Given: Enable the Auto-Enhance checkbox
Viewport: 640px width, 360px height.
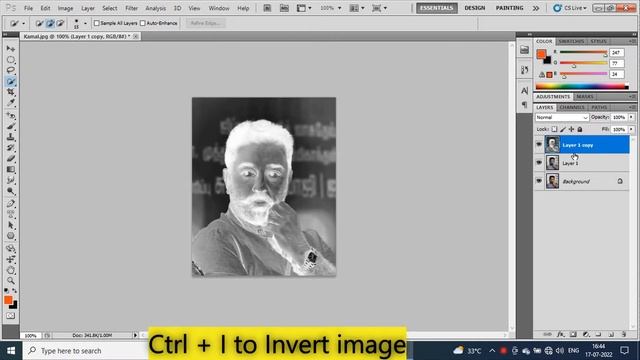Looking at the screenshot, I should point(143,23).
